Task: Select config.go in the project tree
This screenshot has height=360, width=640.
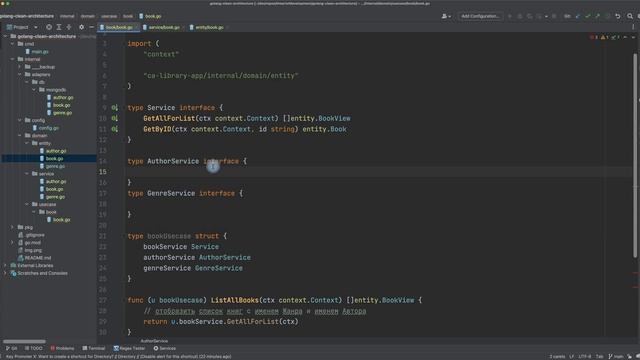Action: coord(45,128)
